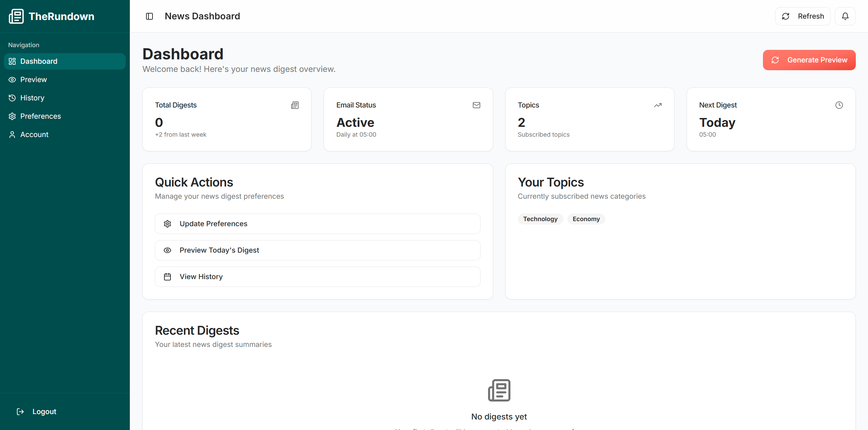Screen dimensions: 868x430
Task: Click the Logout arrow icon
Action: tap(20, 411)
